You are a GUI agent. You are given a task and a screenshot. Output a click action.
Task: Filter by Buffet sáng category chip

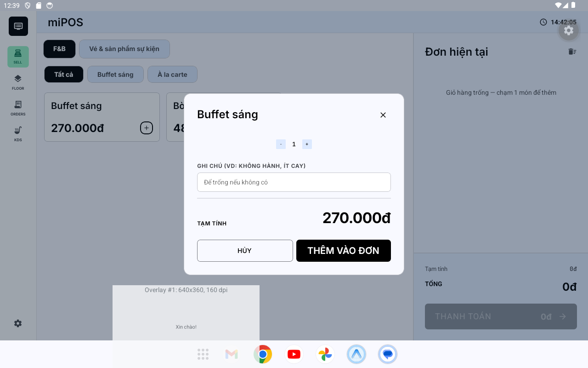(115, 75)
